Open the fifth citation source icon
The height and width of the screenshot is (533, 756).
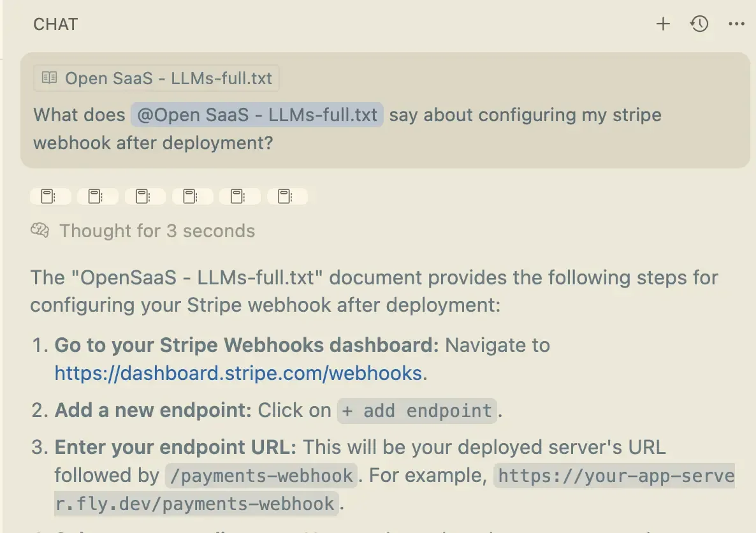click(240, 196)
